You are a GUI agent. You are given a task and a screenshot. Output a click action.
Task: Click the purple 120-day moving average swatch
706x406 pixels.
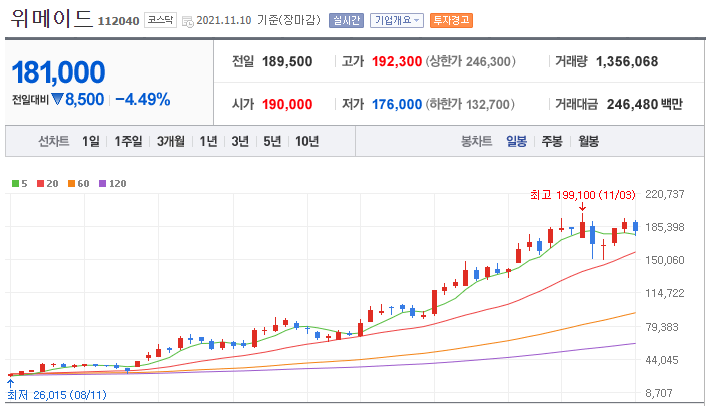pos(102,184)
